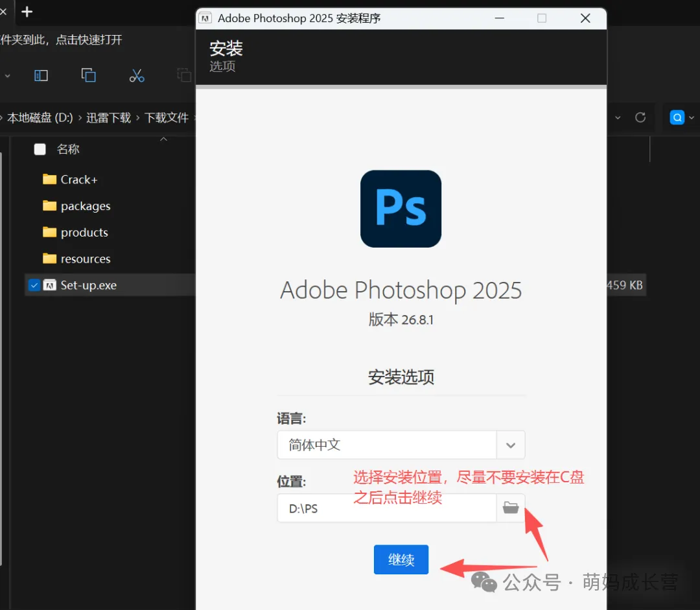
Task: Open the dropdown chevron at Explorer toolbar left
Action: tap(7, 76)
